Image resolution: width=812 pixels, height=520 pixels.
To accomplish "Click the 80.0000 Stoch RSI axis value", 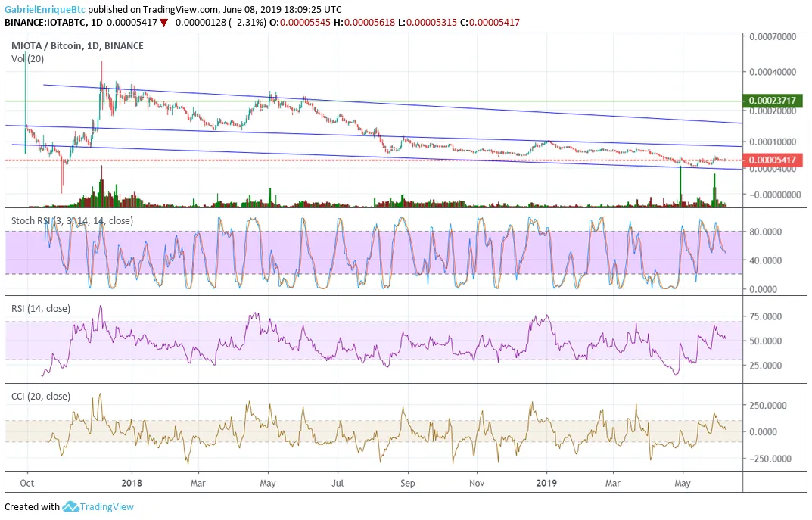I will coord(765,232).
